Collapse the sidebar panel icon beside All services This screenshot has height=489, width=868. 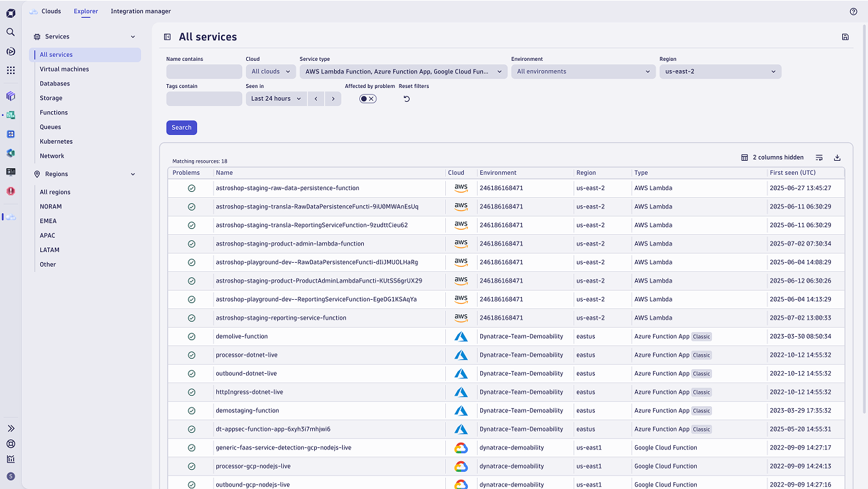pos(167,37)
